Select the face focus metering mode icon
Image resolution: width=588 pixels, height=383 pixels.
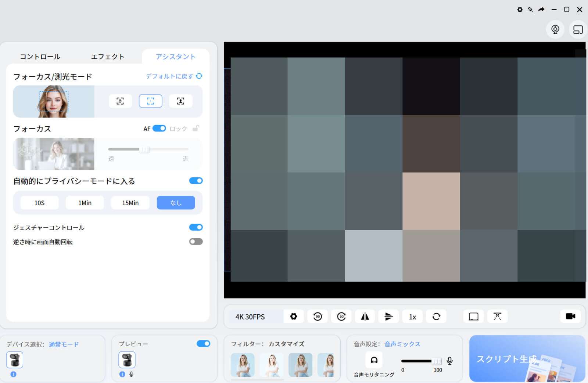tap(120, 101)
